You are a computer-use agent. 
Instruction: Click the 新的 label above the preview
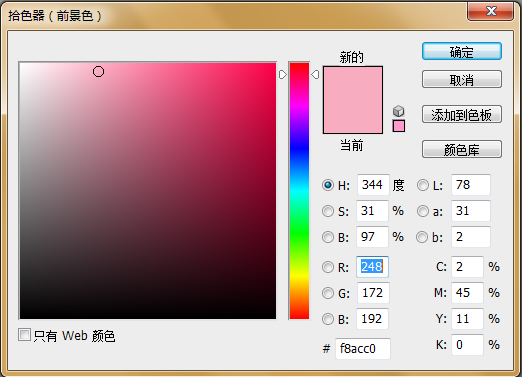click(x=352, y=57)
